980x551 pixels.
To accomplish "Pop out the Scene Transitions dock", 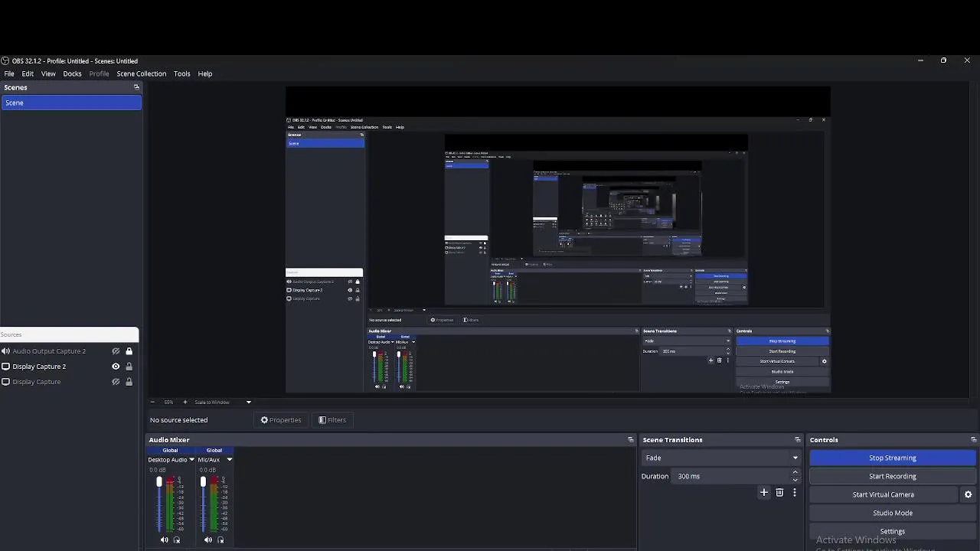I will [x=798, y=440].
